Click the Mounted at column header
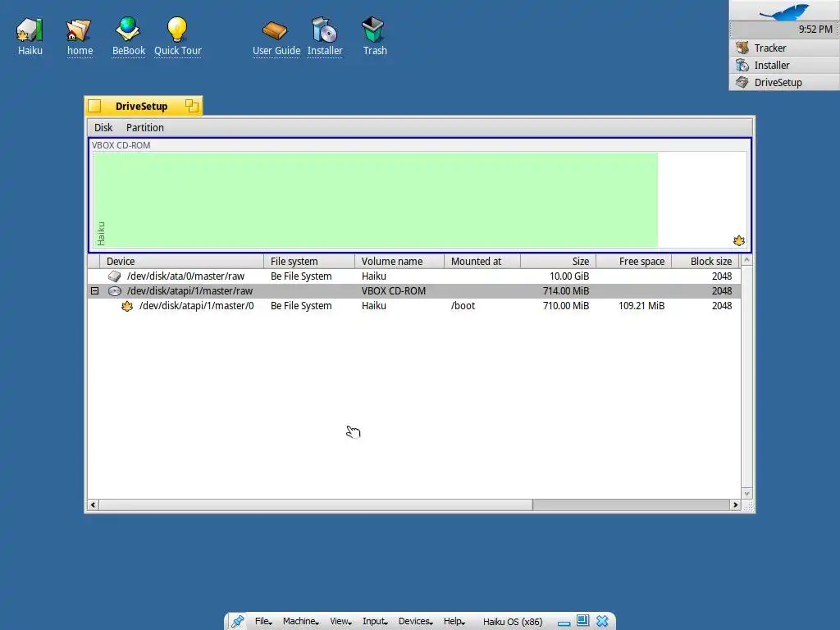The image size is (840, 630). tap(482, 262)
